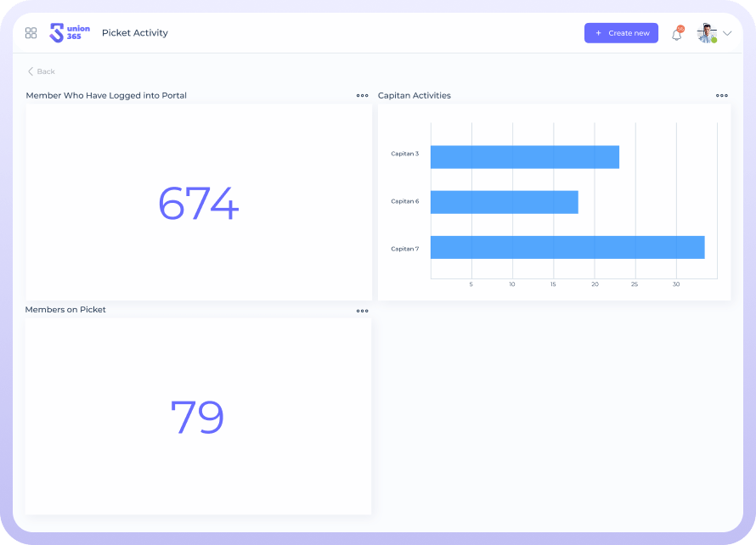The height and width of the screenshot is (545, 756).
Task: Select the Capitan 3 bar in chart
Action: [x=524, y=157]
